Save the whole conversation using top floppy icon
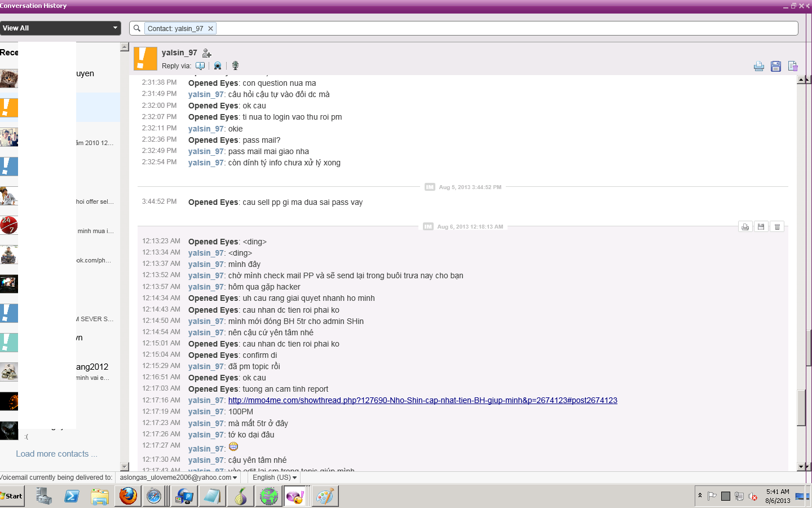This screenshot has width=812, height=508. [x=776, y=67]
